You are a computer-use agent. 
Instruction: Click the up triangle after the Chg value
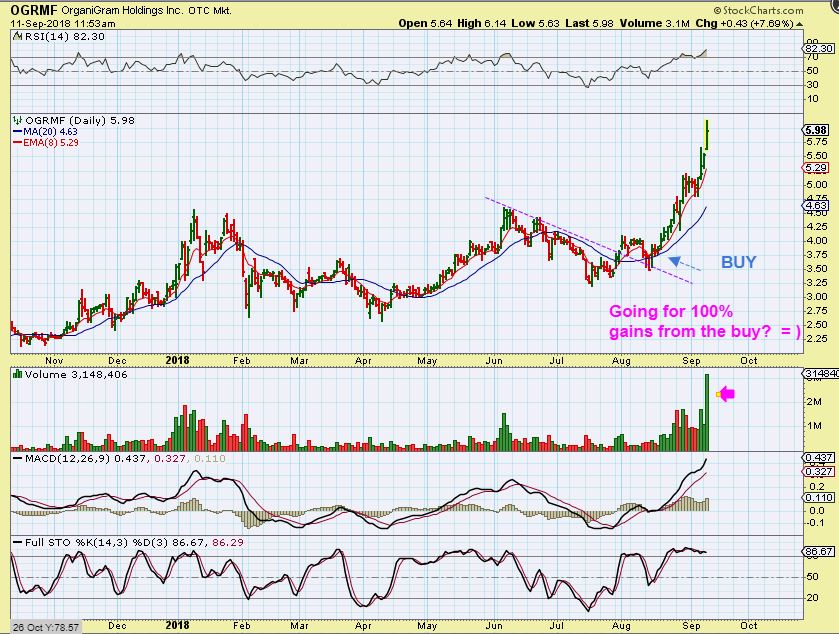(x=799, y=24)
